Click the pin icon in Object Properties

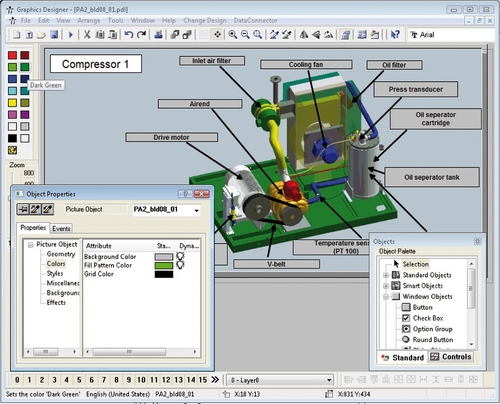(23, 209)
